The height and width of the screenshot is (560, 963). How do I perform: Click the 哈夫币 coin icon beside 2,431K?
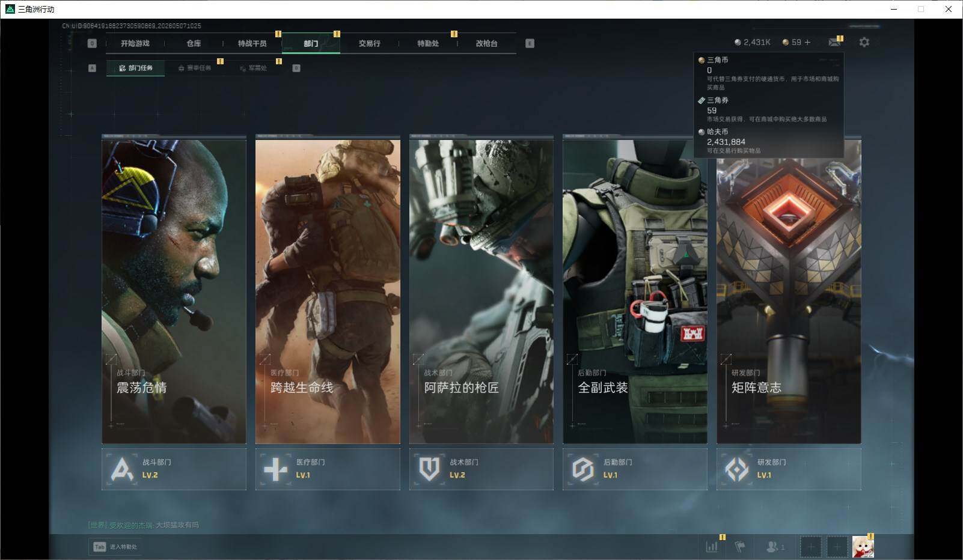pyautogui.click(x=738, y=42)
